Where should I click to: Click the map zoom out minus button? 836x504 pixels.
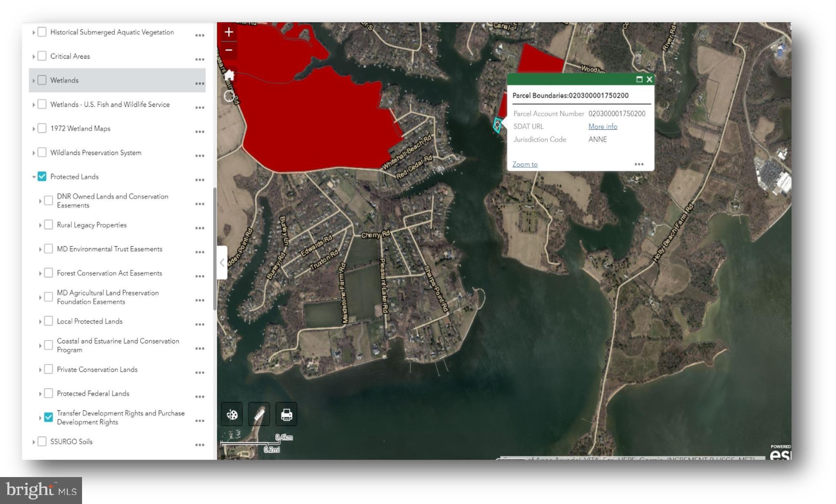coord(229,50)
